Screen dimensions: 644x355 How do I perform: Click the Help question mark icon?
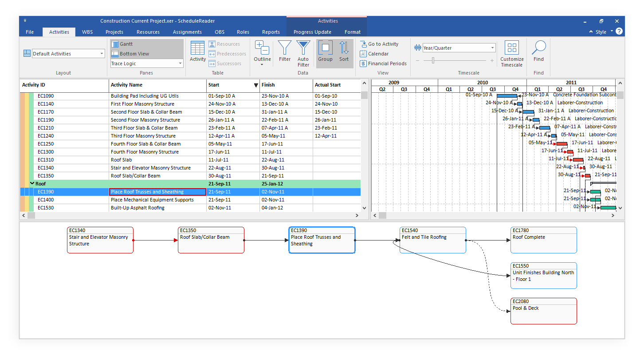click(x=619, y=32)
